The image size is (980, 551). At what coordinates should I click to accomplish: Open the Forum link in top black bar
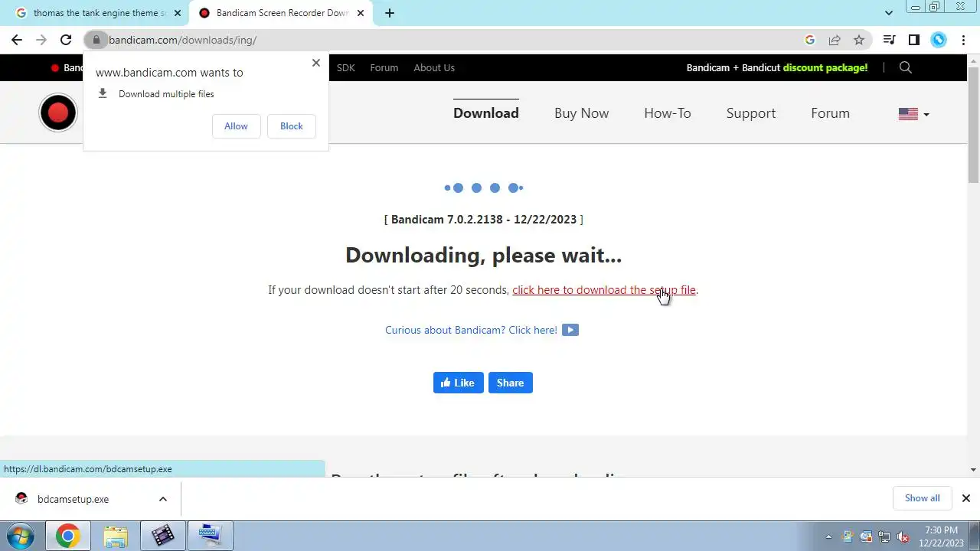pyautogui.click(x=384, y=67)
